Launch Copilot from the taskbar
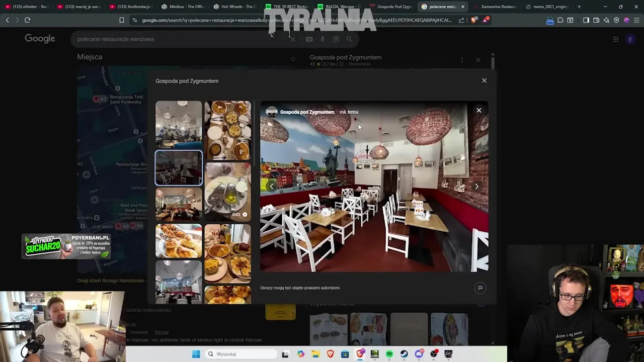 click(x=301, y=354)
